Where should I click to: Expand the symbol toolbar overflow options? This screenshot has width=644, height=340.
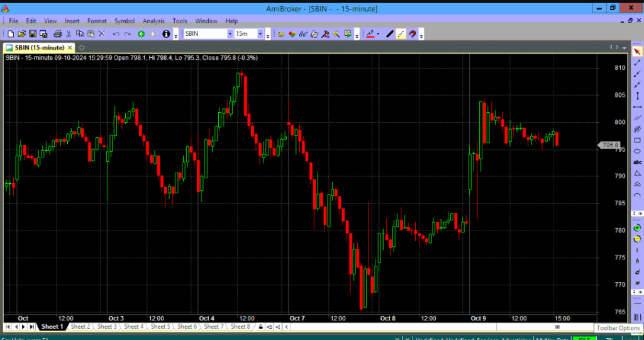pyautogui.click(x=268, y=35)
